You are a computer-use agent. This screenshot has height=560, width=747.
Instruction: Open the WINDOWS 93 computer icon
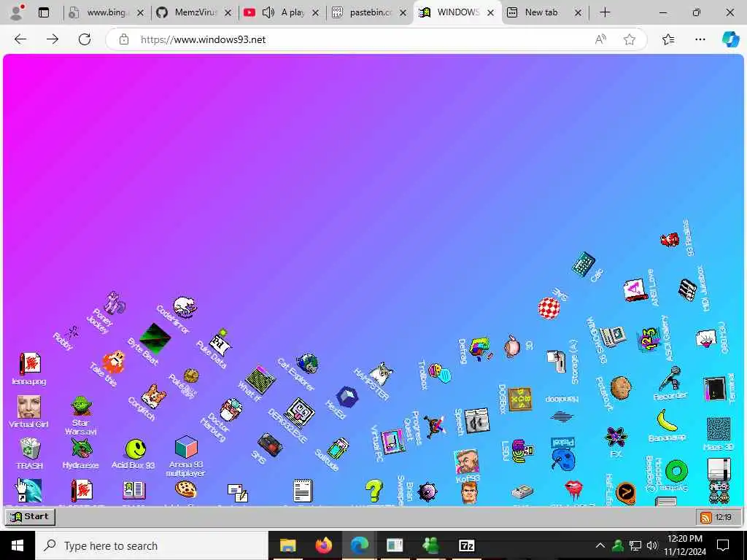tap(613, 337)
